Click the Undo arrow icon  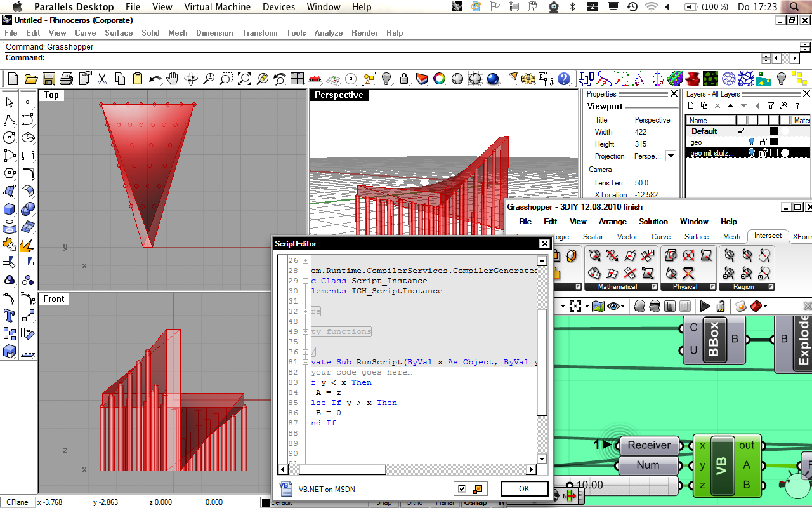click(x=155, y=79)
